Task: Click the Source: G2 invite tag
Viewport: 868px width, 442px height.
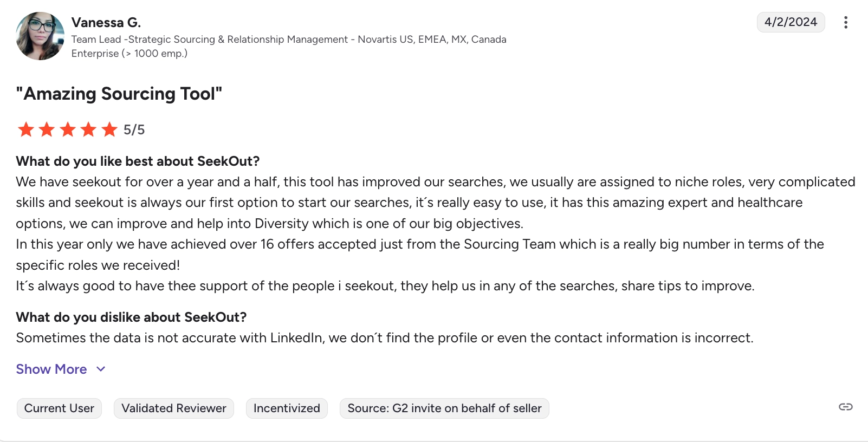Action: pyautogui.click(x=444, y=408)
